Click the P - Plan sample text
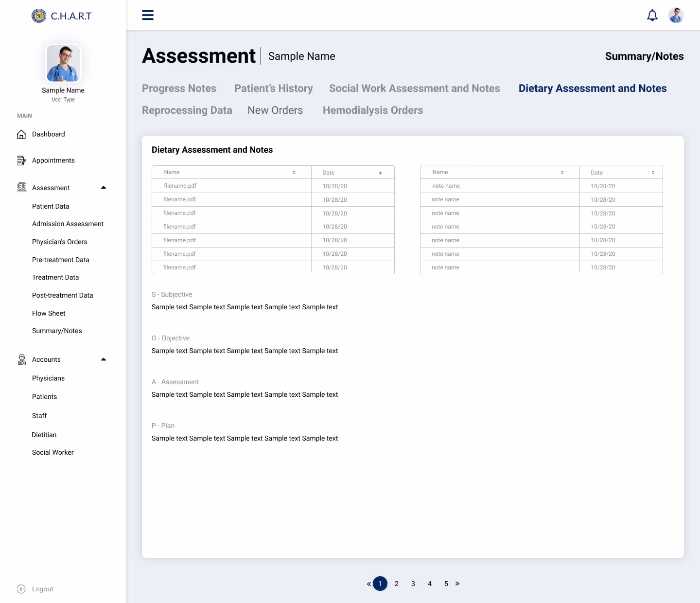Viewport: 700px width, 603px height. click(245, 438)
